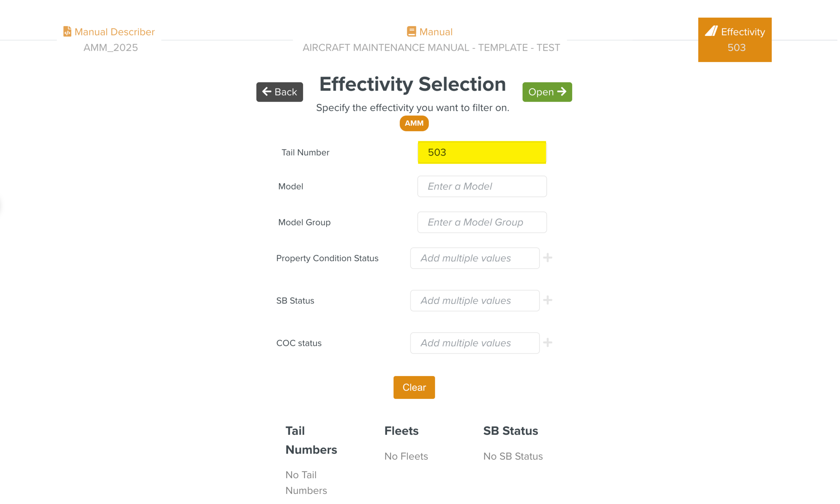Open the Manual Describer step
This screenshot has width=840, height=504.
click(x=115, y=32)
